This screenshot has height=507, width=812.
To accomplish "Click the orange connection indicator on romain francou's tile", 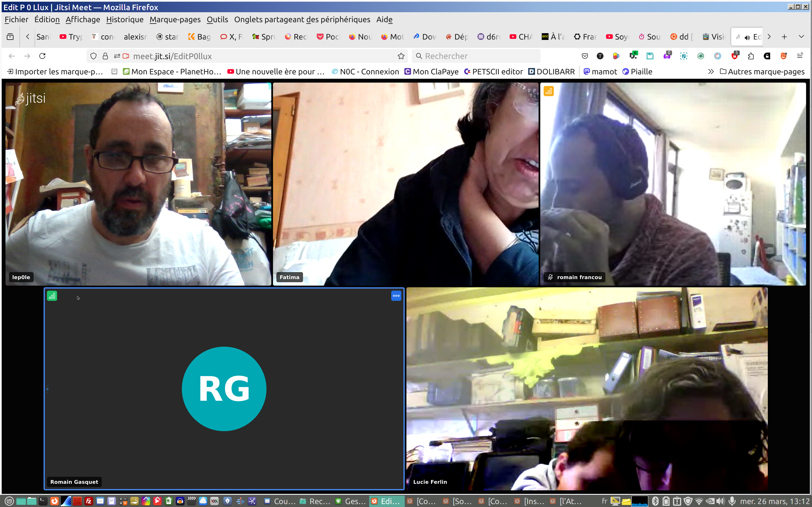I will 549,91.
